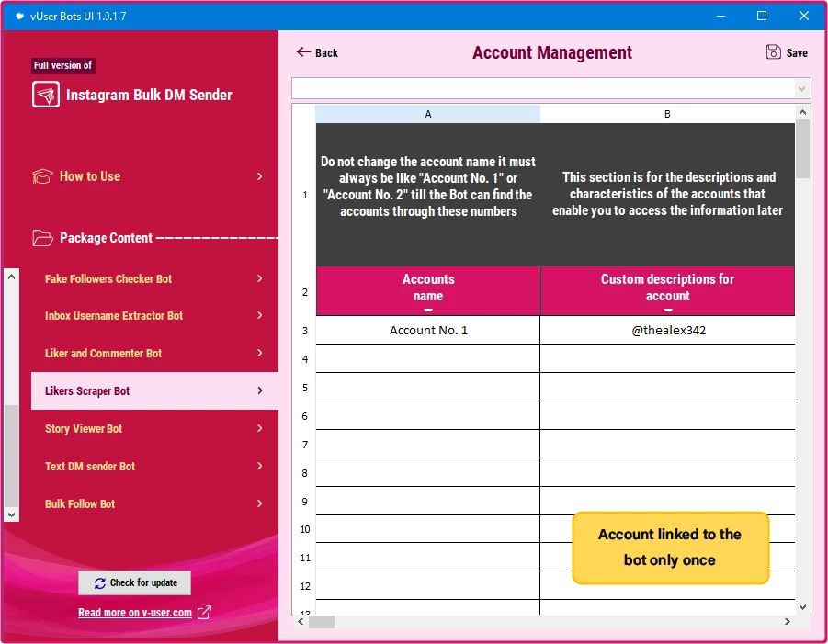Open Story Viewer Bot item
This screenshot has height=644, width=828.
(x=154, y=428)
